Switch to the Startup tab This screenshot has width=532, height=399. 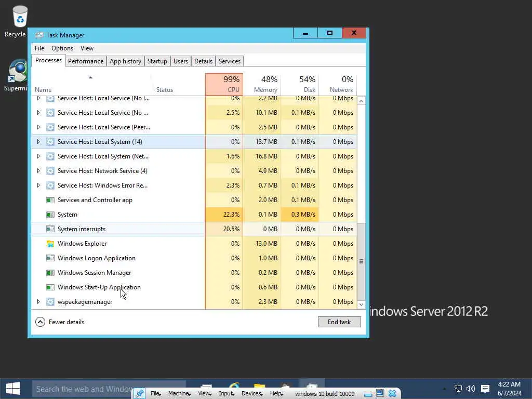click(157, 61)
